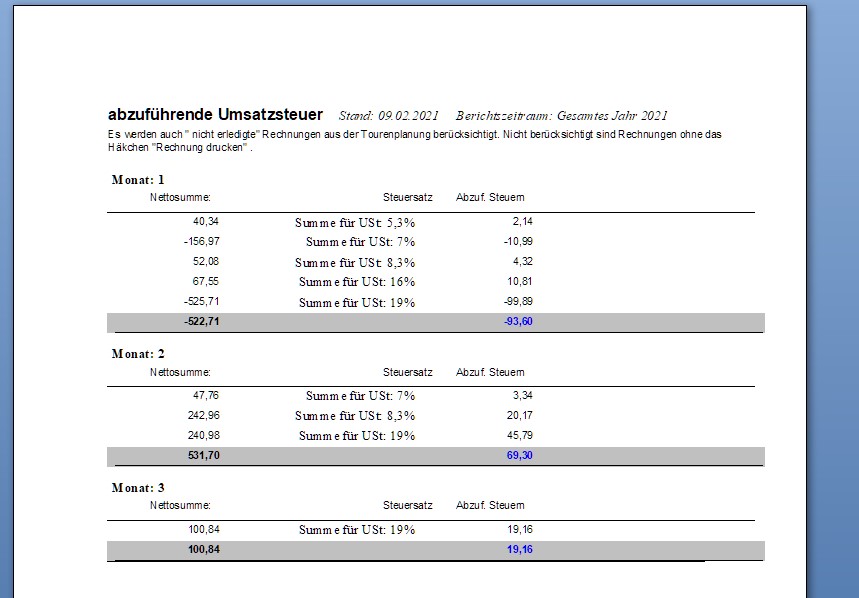Click tax amount -99,89 in the 19% row
The image size is (859, 598).
[x=517, y=302]
